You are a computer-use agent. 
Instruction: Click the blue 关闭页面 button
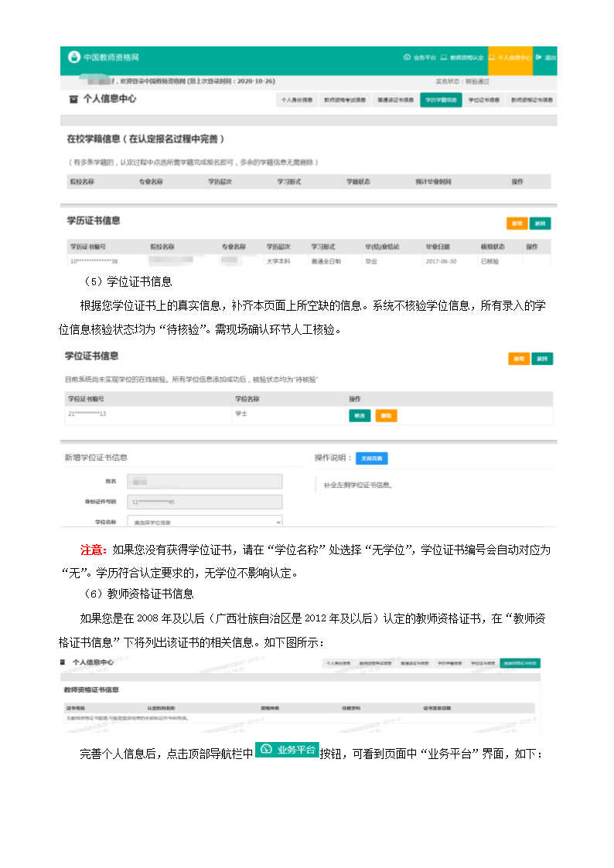pyautogui.click(x=371, y=458)
